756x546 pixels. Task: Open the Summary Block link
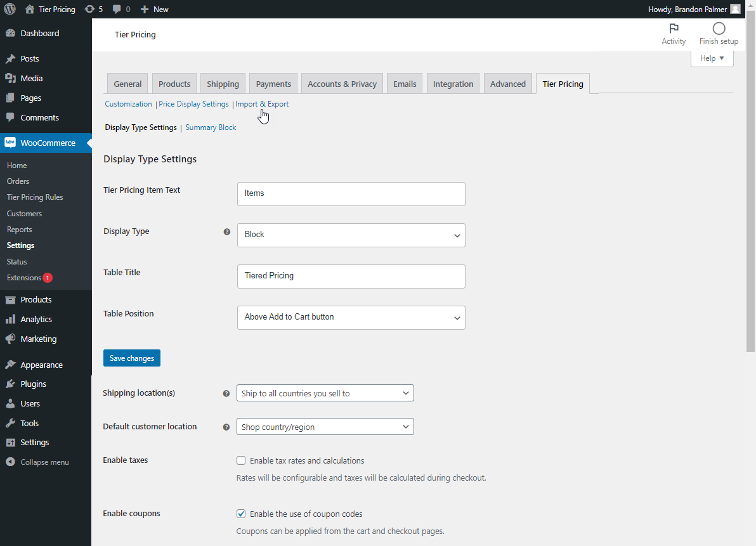pyautogui.click(x=211, y=127)
